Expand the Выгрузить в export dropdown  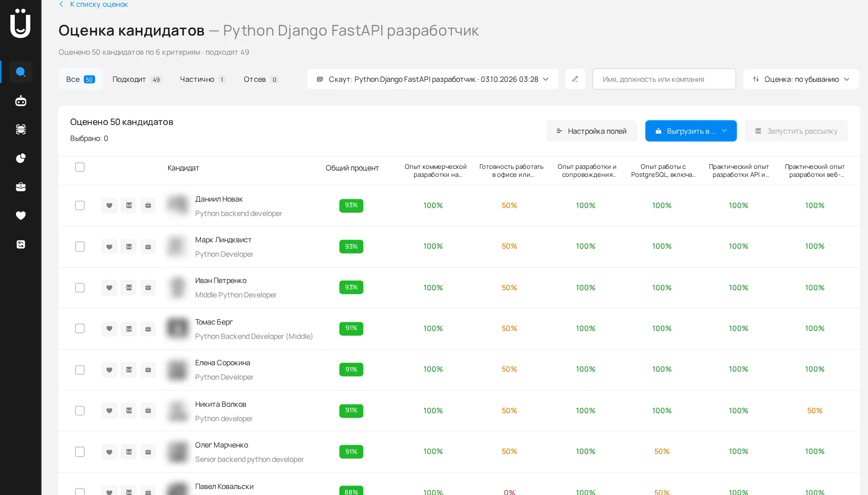pyautogui.click(x=691, y=131)
